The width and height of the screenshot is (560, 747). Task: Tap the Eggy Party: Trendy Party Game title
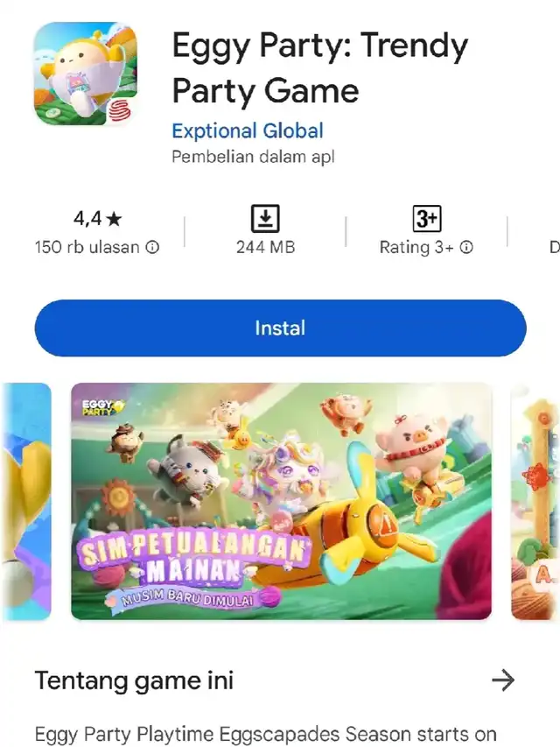coord(320,67)
